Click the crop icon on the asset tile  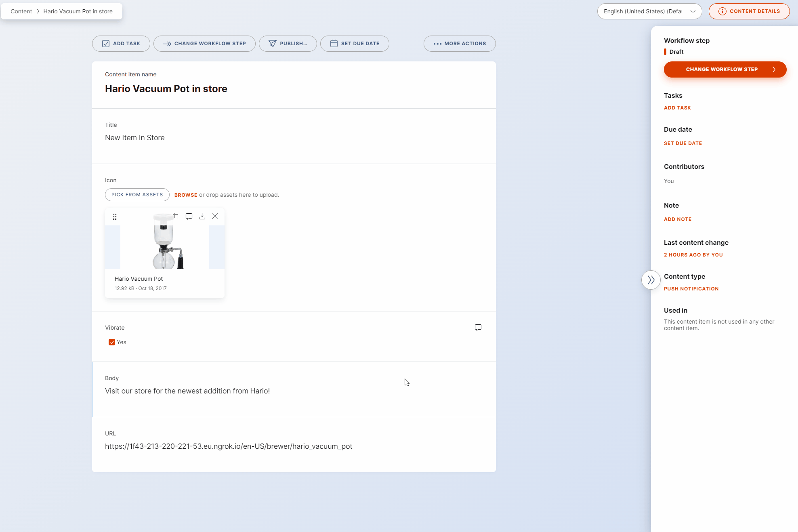point(176,216)
